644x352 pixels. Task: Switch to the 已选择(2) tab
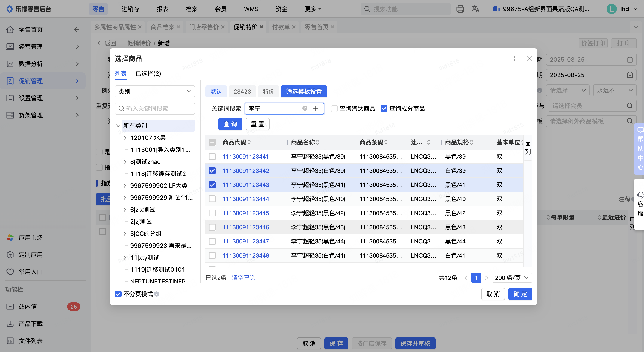148,74
